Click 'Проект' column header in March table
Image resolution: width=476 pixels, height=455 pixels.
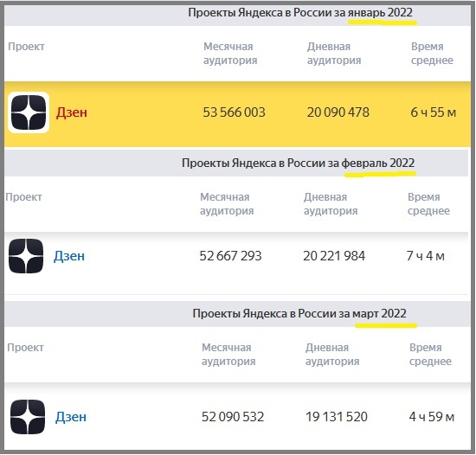tap(25, 348)
